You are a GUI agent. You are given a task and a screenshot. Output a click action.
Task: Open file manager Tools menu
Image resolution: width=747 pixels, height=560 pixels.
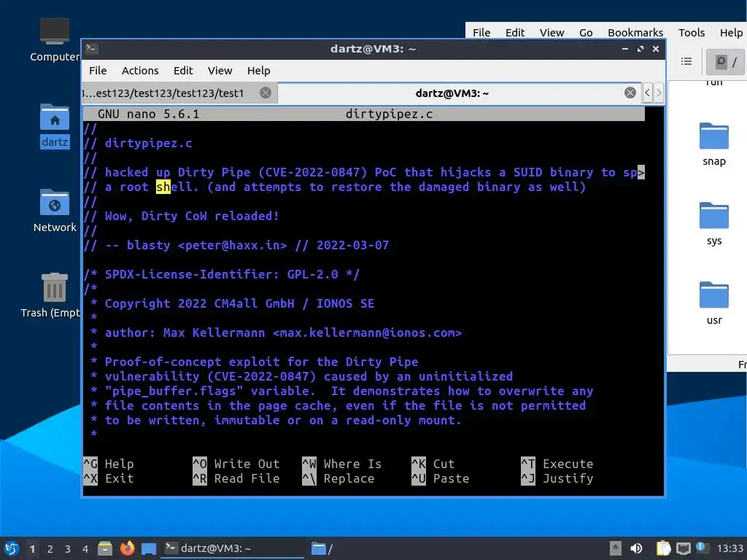click(692, 32)
